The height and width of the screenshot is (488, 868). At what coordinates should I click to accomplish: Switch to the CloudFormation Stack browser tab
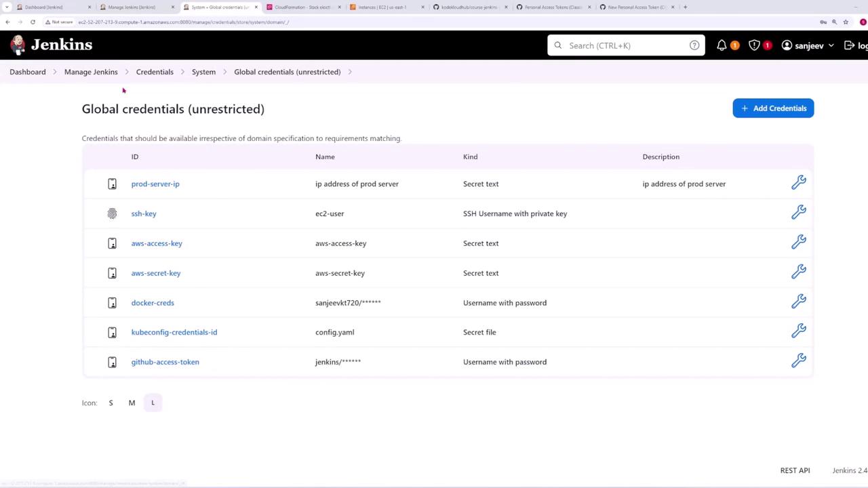pos(302,7)
